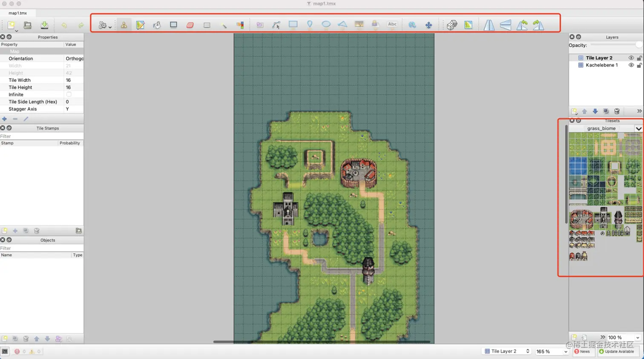Select the Offset Layers move tool
Screen dimensions: 644x359
pos(428,25)
